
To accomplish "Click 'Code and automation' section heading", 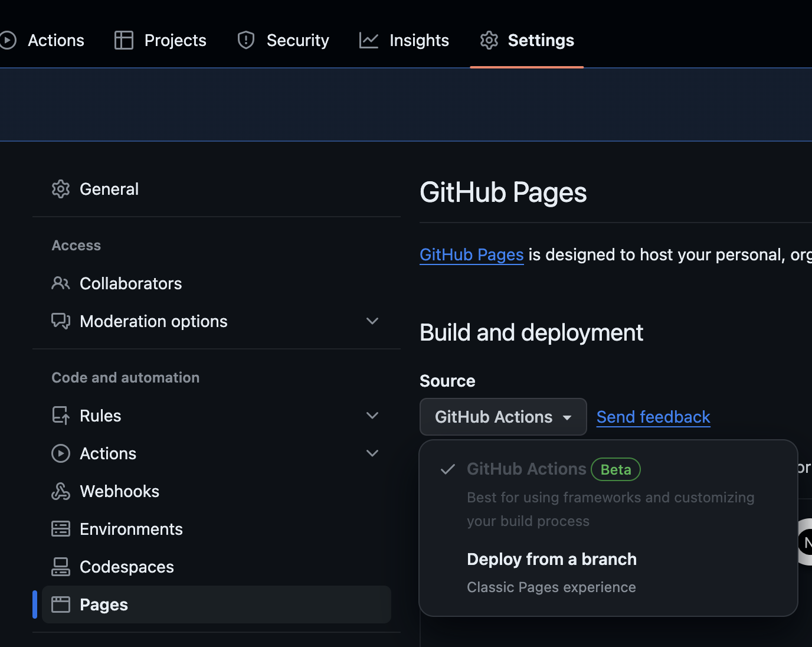I will (126, 378).
